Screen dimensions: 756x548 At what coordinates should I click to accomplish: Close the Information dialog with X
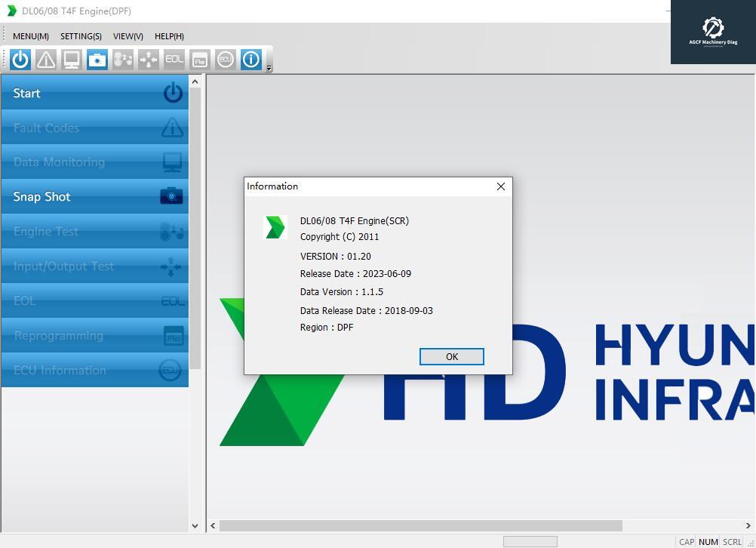pos(500,186)
